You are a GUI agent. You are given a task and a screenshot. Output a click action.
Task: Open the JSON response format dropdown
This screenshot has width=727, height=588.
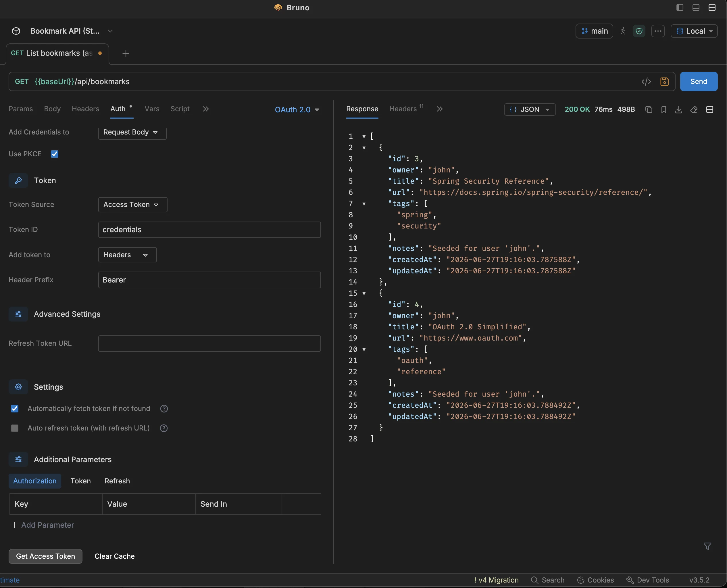coord(530,109)
